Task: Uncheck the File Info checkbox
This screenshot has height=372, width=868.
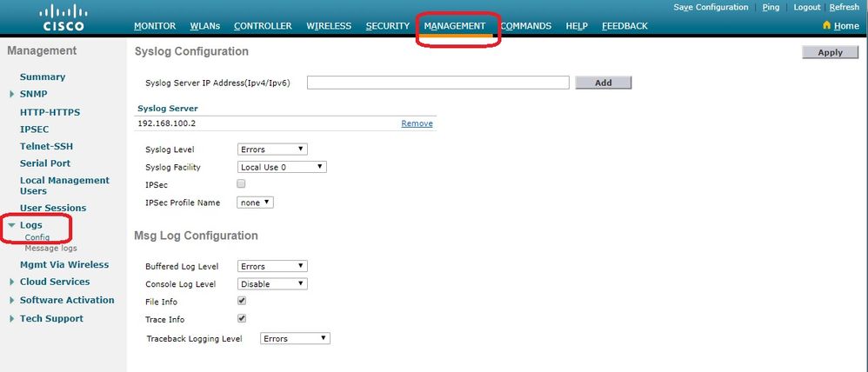Action: coord(242,301)
